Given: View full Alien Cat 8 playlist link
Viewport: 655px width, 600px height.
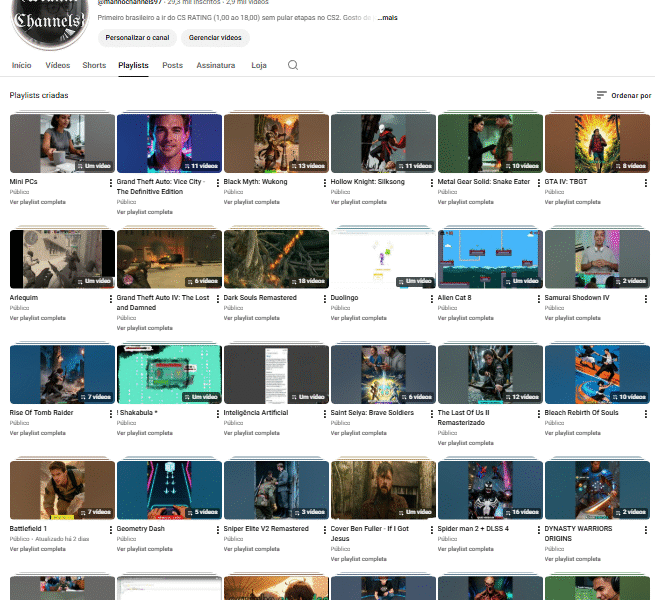Looking at the screenshot, I should coord(465,318).
